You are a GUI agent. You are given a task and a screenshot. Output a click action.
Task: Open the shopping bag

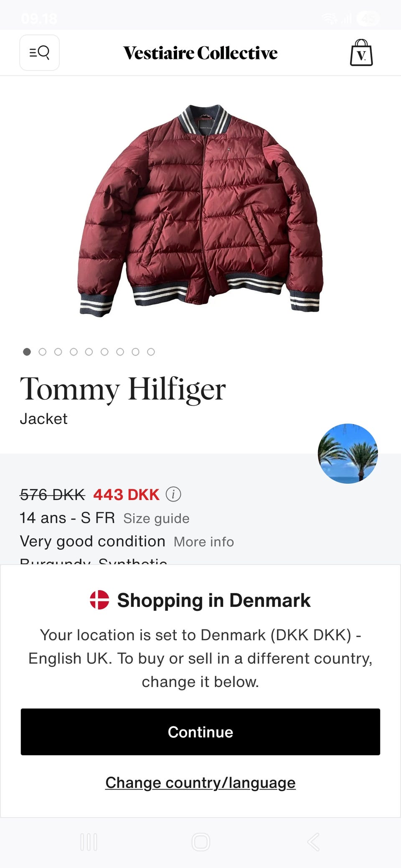coord(361,53)
